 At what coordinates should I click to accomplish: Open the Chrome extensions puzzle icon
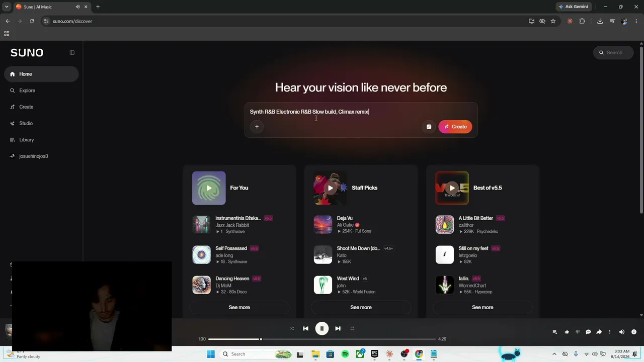582,21
